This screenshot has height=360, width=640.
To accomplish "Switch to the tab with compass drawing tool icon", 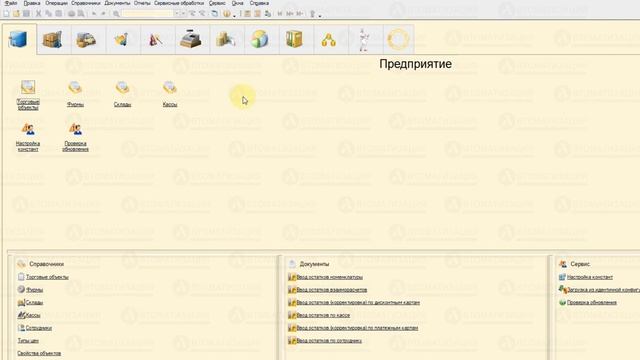I will click(x=157, y=40).
